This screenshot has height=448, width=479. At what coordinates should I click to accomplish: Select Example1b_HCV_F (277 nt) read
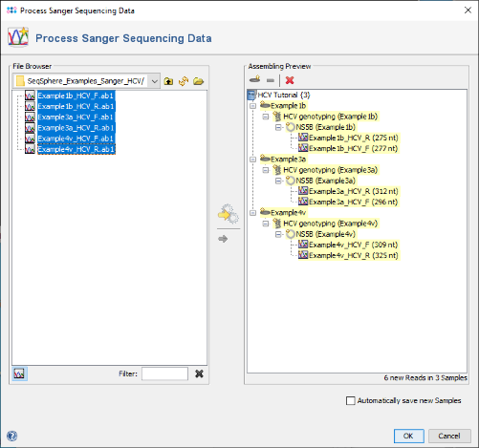coord(353,148)
